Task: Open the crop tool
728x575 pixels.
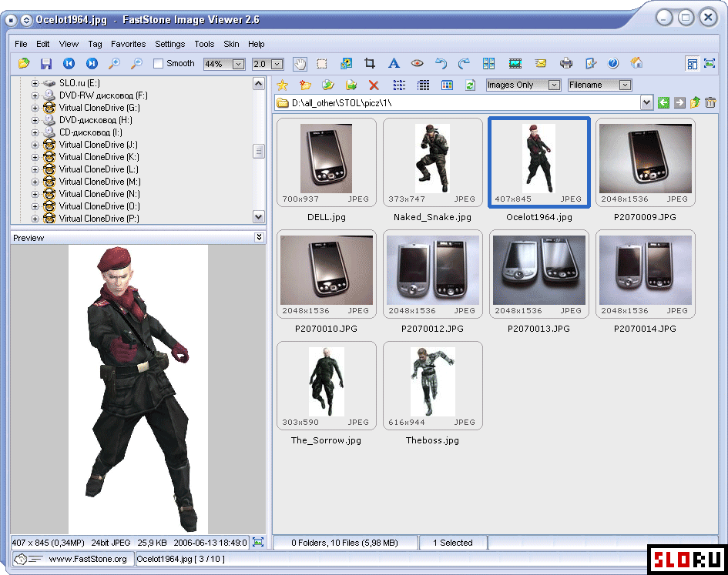Action: tap(370, 64)
